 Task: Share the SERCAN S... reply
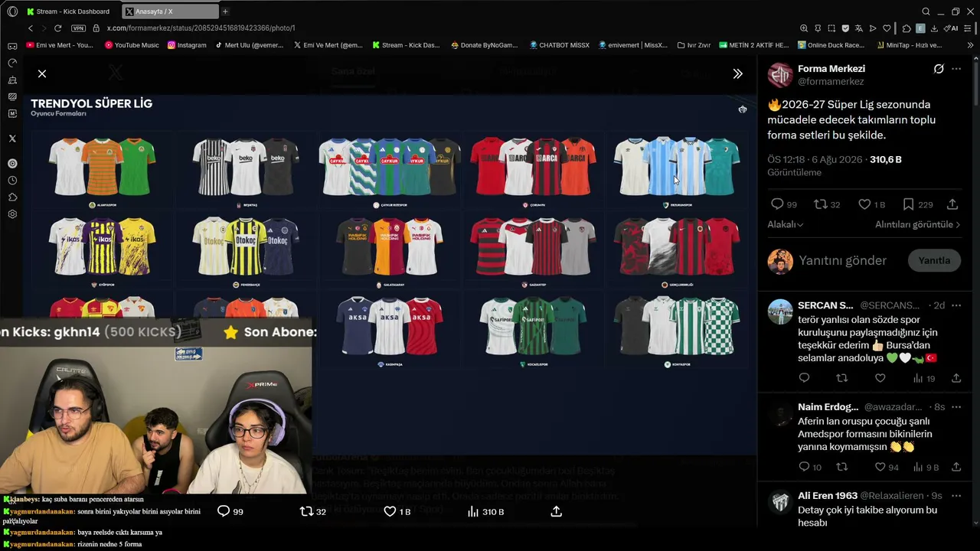[956, 378]
